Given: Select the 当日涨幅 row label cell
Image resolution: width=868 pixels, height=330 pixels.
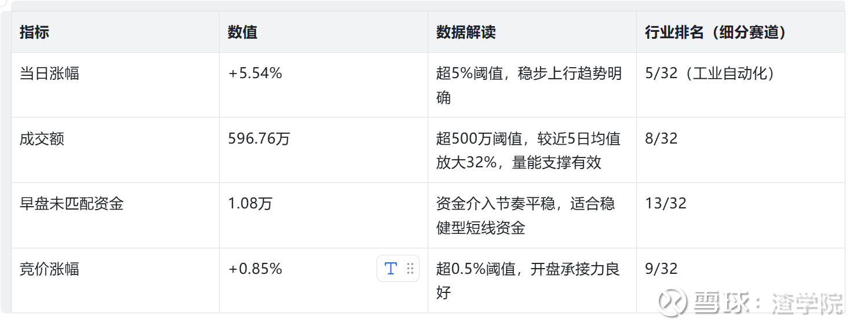Looking at the screenshot, I should (x=49, y=74).
